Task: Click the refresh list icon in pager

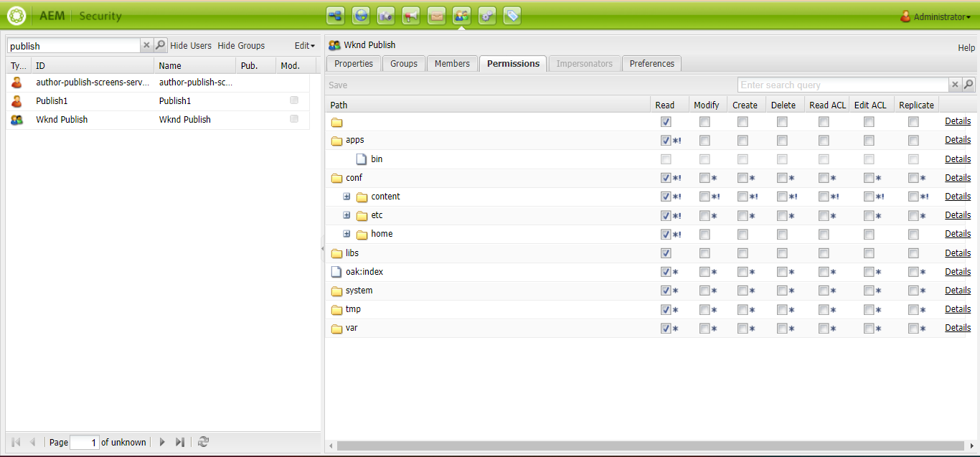Action: click(203, 442)
